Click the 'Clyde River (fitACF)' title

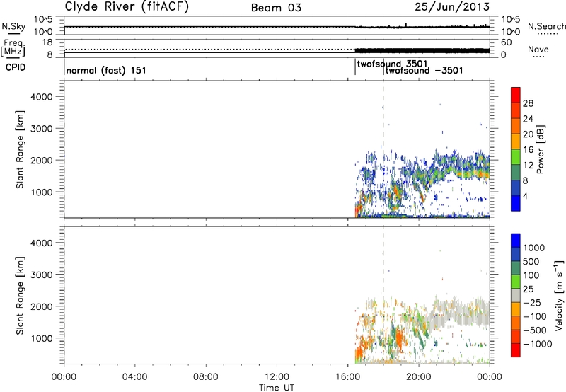click(x=127, y=7)
